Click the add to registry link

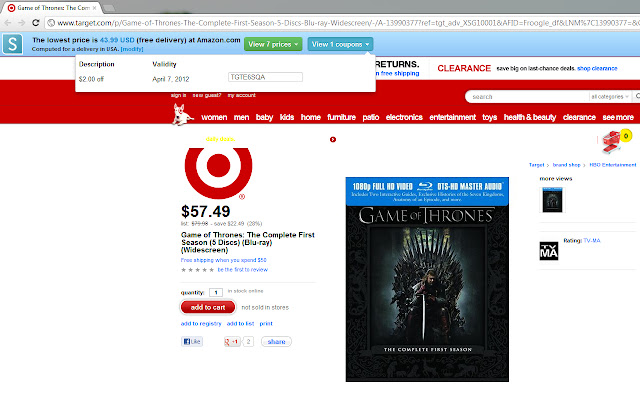(201, 324)
